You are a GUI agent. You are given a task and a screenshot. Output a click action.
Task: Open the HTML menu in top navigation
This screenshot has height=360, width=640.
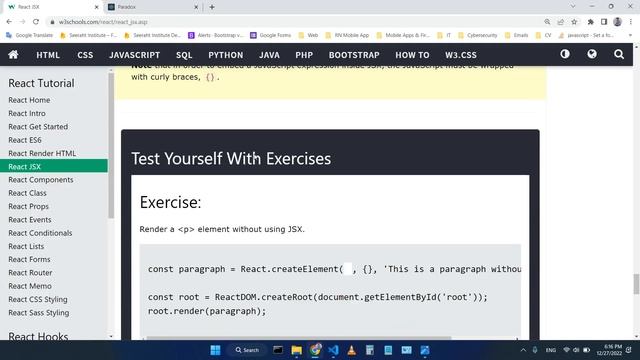(x=48, y=55)
